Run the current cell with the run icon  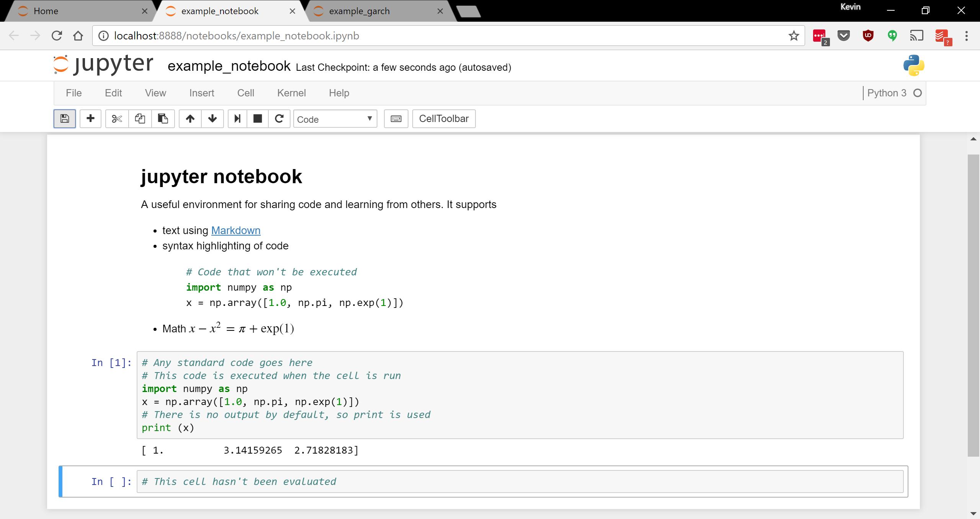(237, 119)
